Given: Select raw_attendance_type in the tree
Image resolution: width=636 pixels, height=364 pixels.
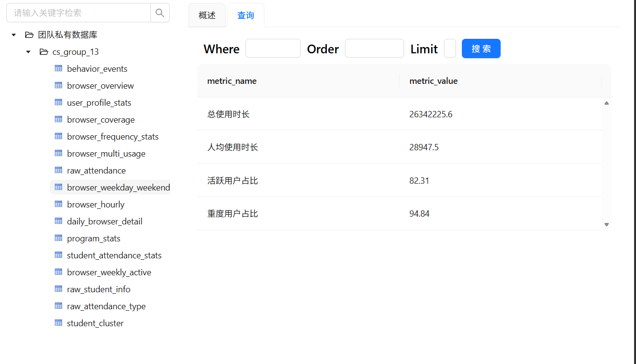Looking at the screenshot, I should (106, 306).
